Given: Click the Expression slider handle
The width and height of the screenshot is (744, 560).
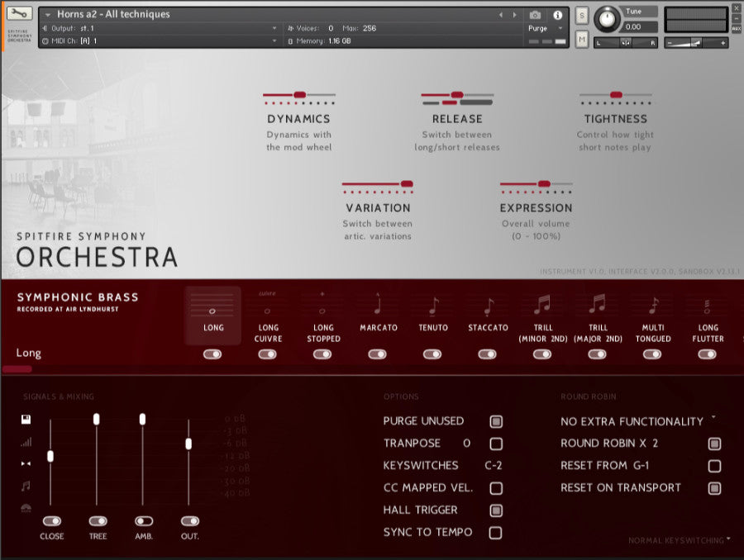Looking at the screenshot, I should tap(544, 184).
